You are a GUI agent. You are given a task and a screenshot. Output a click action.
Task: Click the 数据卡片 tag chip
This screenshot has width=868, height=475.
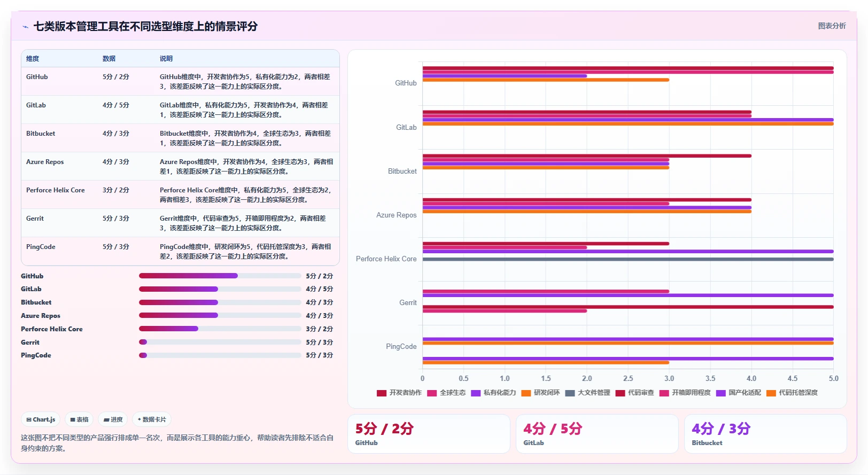point(152,419)
